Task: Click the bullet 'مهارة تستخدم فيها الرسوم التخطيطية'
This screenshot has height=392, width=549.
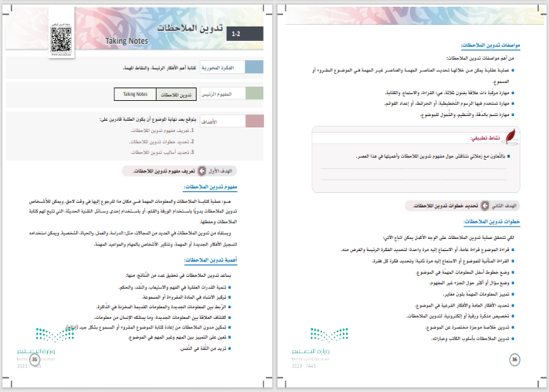Action: click(x=449, y=103)
